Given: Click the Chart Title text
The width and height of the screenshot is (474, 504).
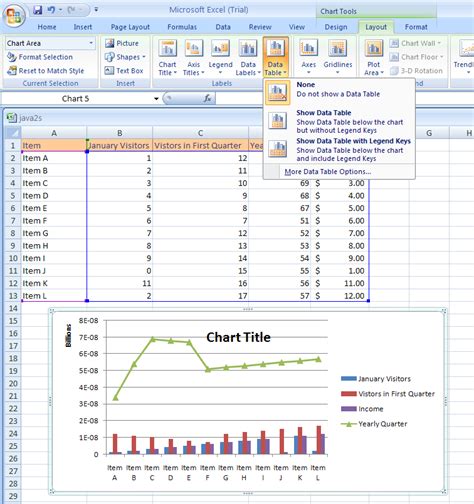Looking at the screenshot, I should click(x=238, y=337).
